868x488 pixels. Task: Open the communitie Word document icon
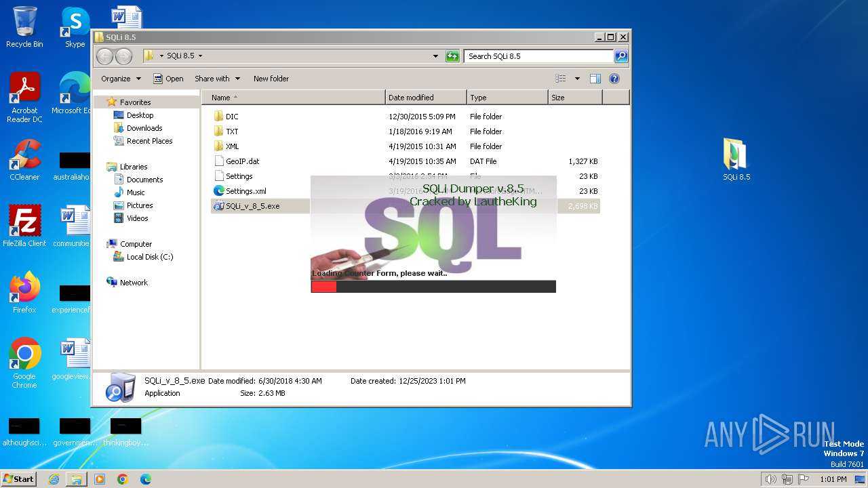(x=71, y=226)
